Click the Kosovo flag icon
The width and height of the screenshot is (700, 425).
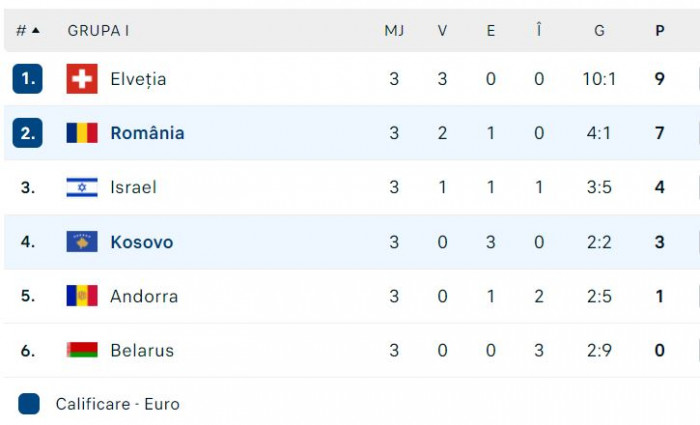click(82, 242)
